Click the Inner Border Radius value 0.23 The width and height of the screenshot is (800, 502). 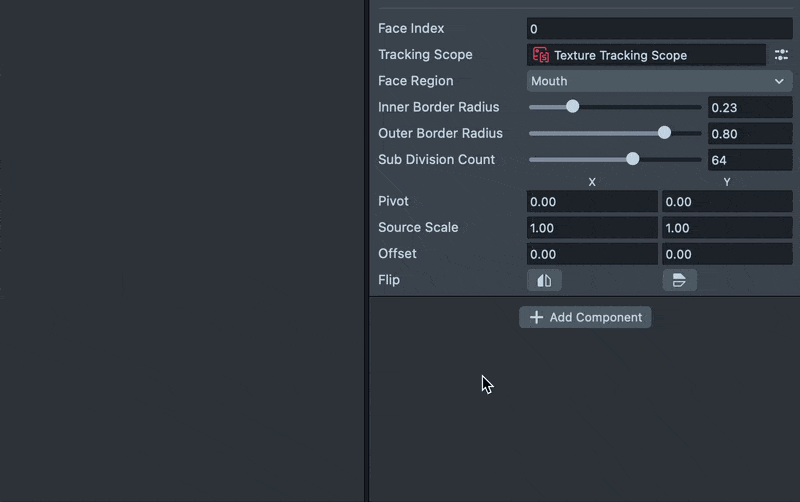click(749, 107)
